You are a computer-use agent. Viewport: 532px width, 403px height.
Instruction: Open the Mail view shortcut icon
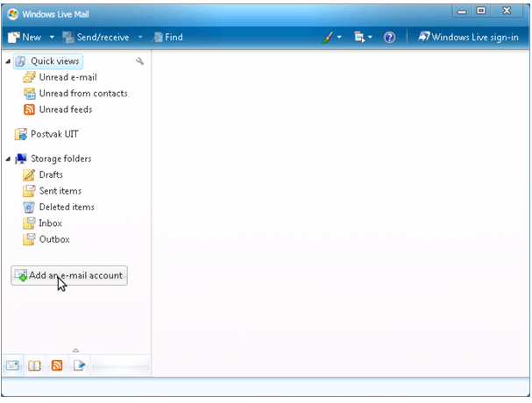point(13,365)
